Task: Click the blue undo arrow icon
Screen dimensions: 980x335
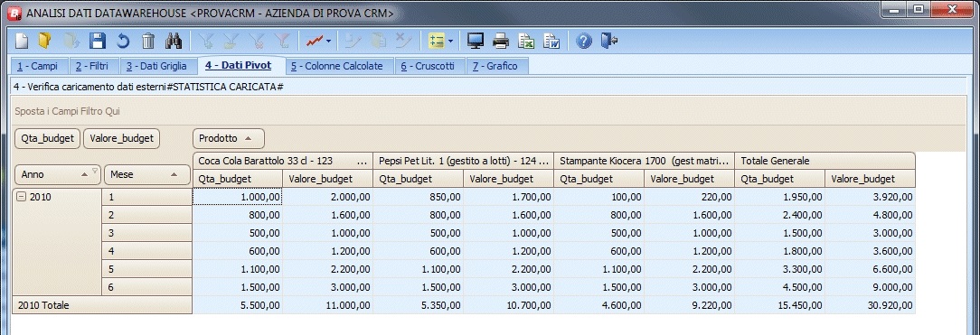Action: coord(123,42)
